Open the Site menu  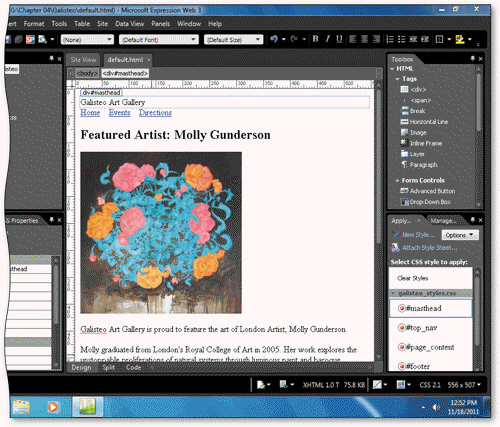coord(102,24)
